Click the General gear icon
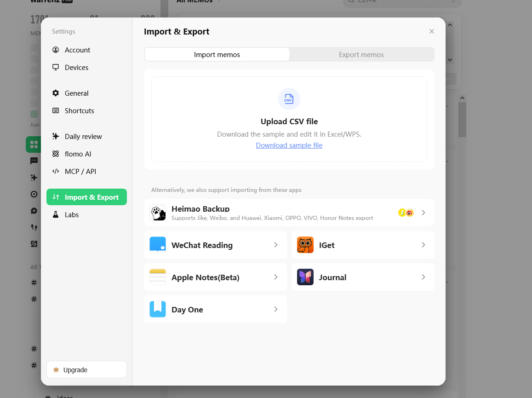The height and width of the screenshot is (398, 532). 56,93
